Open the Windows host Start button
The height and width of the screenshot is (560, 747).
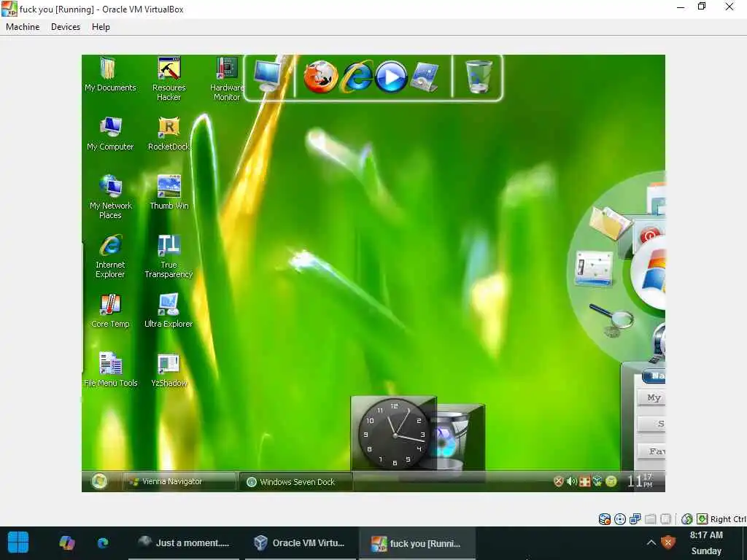pos(18,542)
